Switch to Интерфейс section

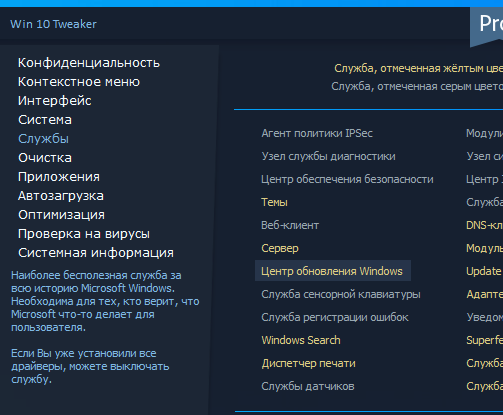point(55,101)
